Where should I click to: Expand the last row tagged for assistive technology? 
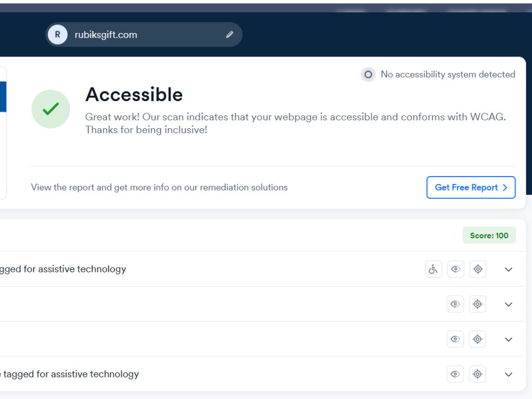[x=508, y=374]
